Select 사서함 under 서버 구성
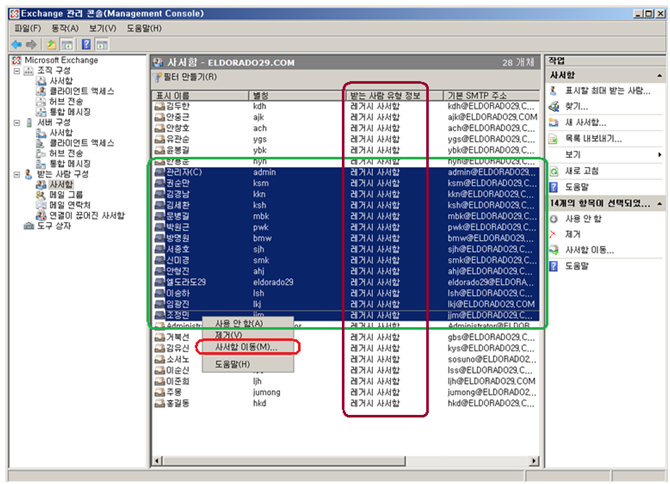This screenshot has height=484, width=670. 61,132
